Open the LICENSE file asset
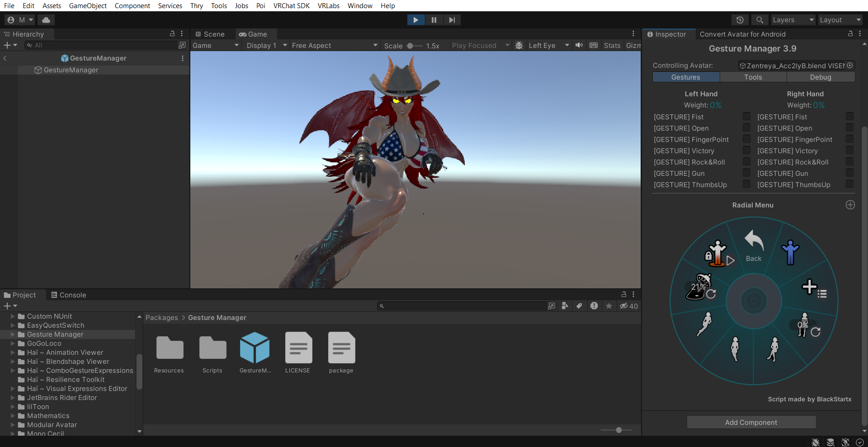Viewport: 868px width, 447px height. pos(298,353)
